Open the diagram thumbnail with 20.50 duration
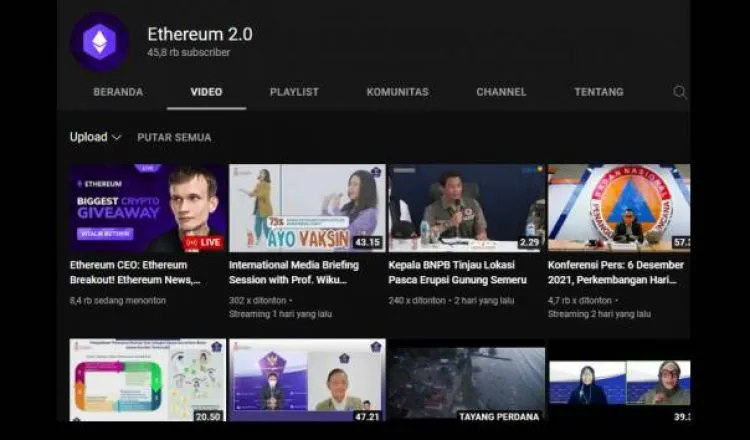 click(x=148, y=380)
